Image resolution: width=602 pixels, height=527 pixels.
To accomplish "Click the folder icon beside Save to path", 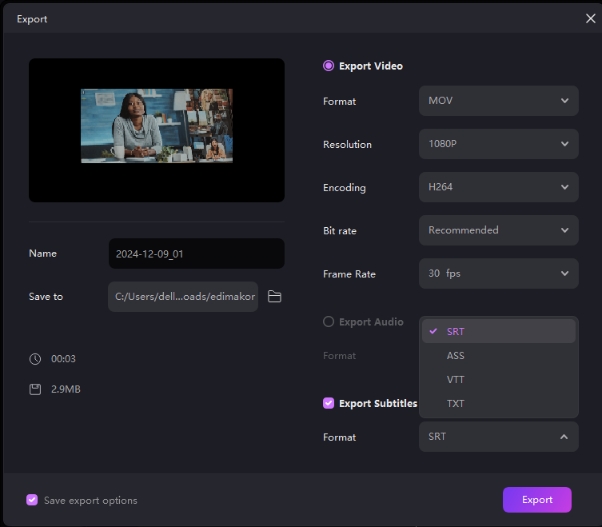I will coord(274,297).
